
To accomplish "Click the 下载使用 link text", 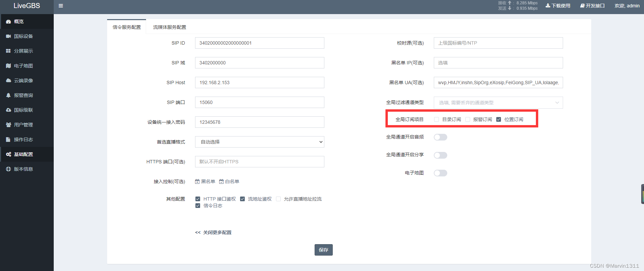I will coord(561,6).
